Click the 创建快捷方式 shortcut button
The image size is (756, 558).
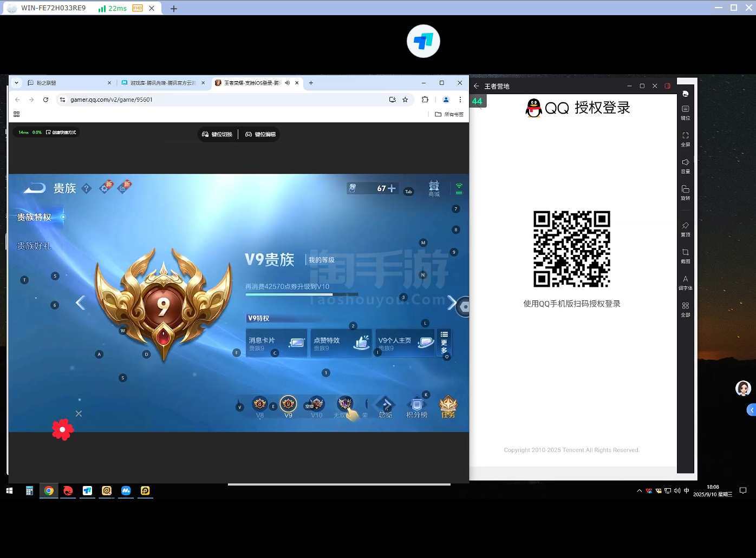(x=61, y=132)
